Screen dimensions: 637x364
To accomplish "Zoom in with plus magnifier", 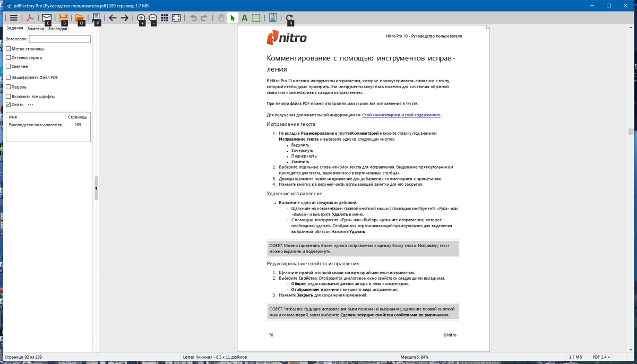I will 141,18.
